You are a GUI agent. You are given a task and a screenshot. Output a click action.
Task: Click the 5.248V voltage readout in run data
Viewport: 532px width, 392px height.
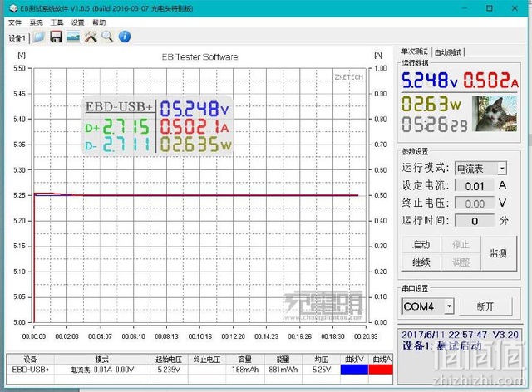[430, 81]
